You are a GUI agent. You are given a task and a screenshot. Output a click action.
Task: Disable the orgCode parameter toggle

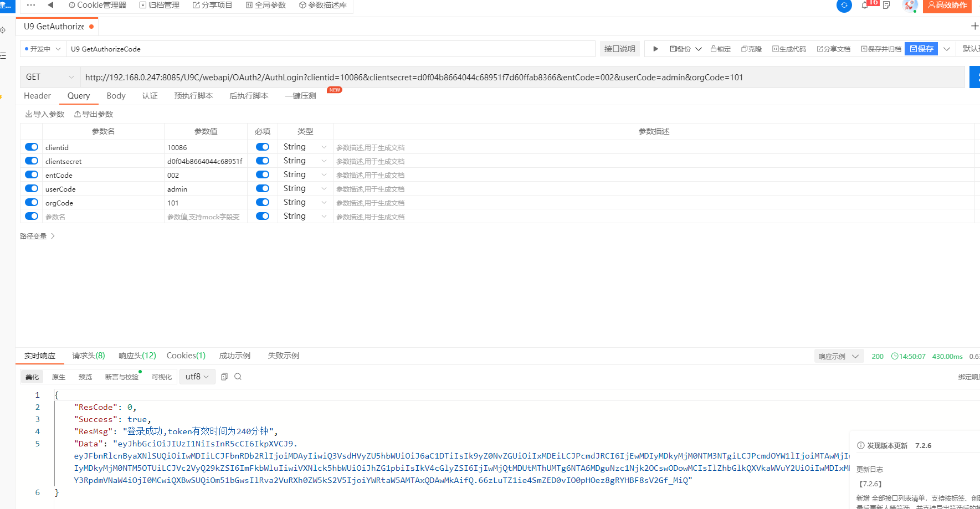[32, 202]
